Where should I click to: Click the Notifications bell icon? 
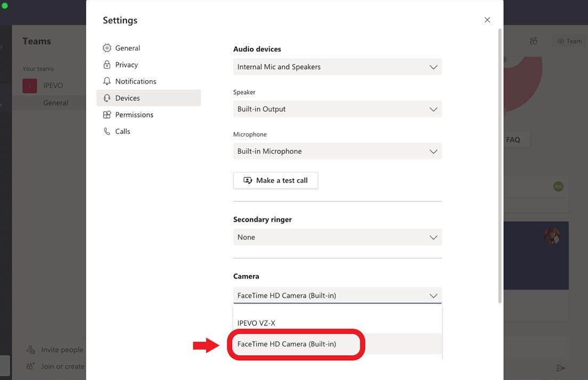107,81
